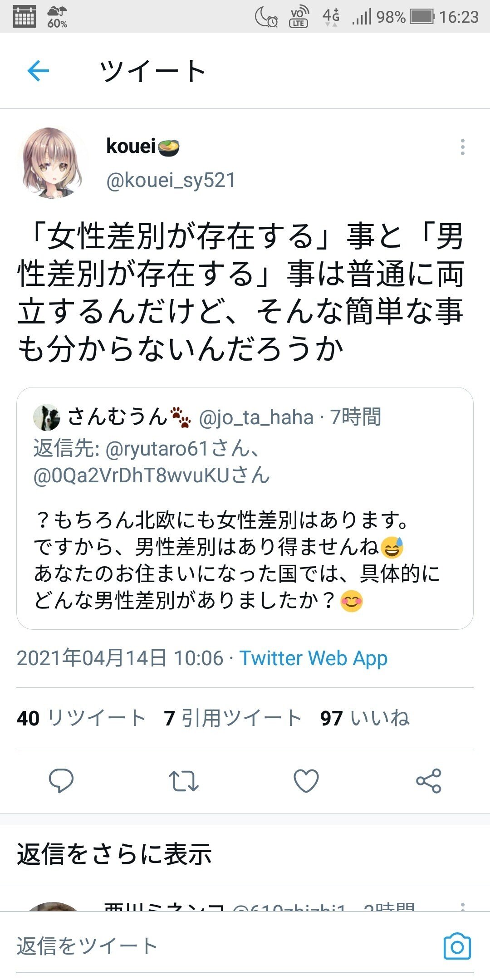Tap the share icon
The width and height of the screenshot is (490, 980).
(429, 781)
